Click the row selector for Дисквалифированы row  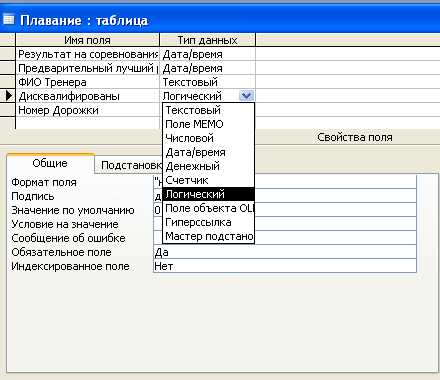coord(7,96)
